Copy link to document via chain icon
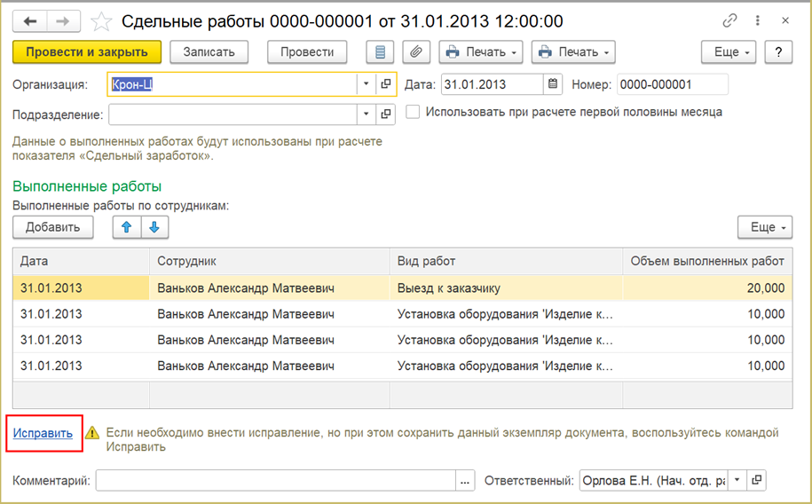The width and height of the screenshot is (812, 504). click(729, 20)
